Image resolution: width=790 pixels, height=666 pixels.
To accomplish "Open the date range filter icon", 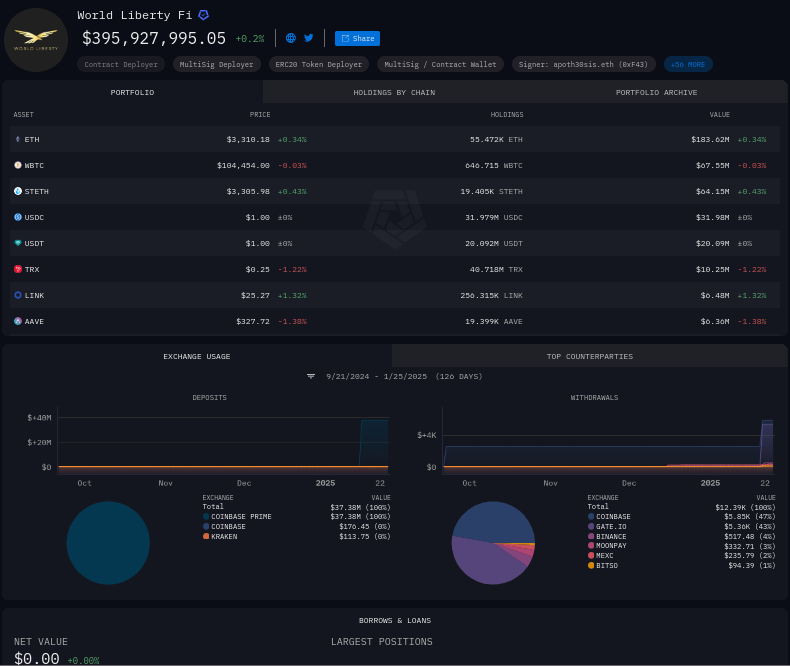I will click(311, 376).
